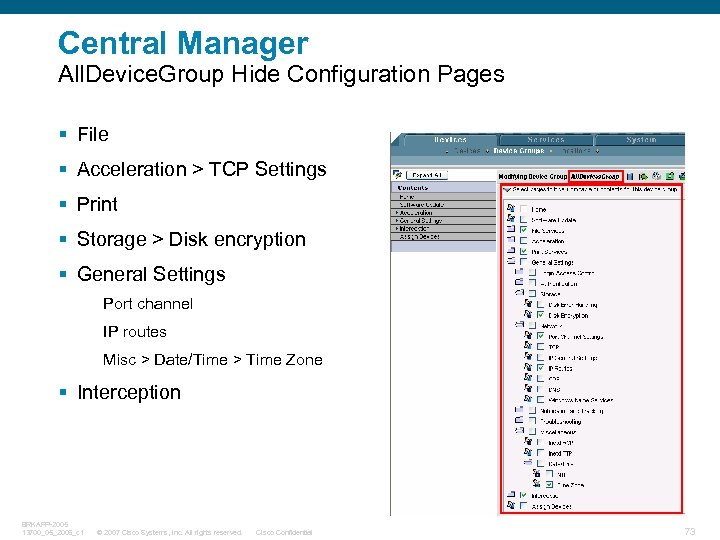Open the Devices main tab
This screenshot has width=720, height=540.
click(450, 140)
